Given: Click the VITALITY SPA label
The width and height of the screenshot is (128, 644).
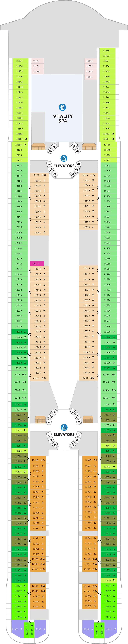Looking at the screenshot, I should (63, 118).
